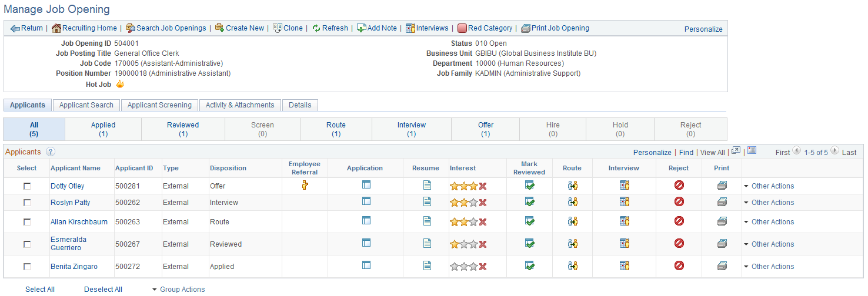Click Print Job Opening

[x=555, y=28]
